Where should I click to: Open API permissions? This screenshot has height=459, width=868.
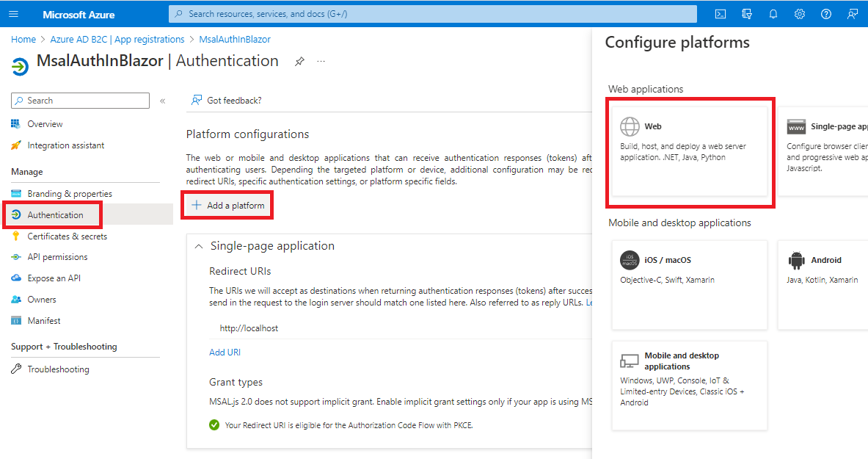57,257
